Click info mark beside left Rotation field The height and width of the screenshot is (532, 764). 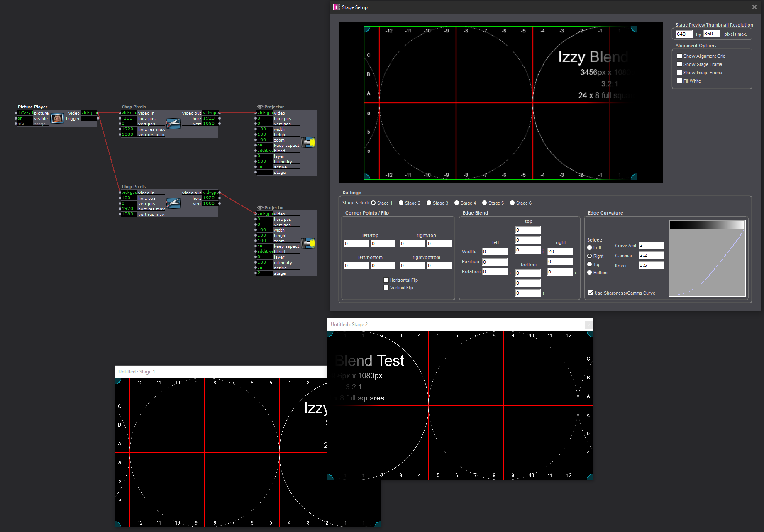(510, 272)
